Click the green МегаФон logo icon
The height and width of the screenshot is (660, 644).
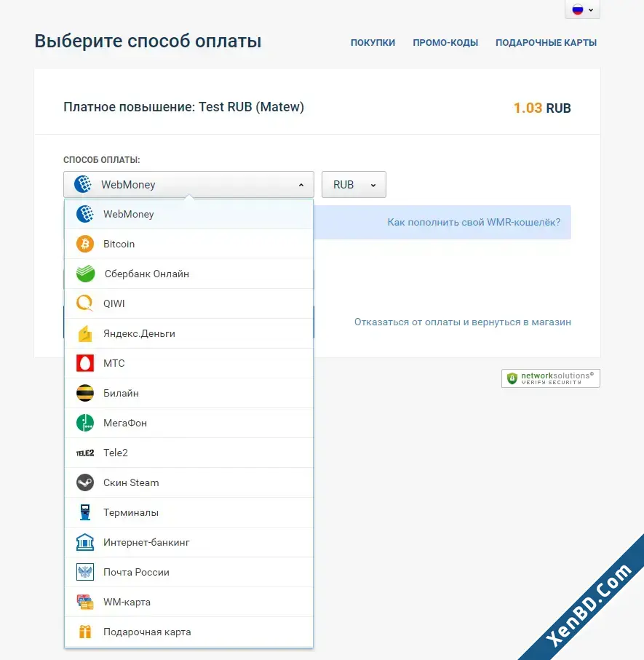click(85, 423)
